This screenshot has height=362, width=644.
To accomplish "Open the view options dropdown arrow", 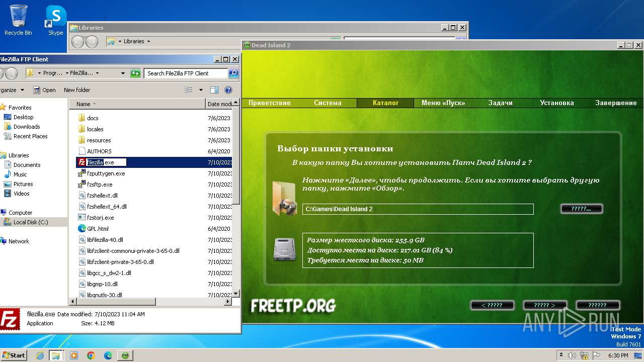I will [201, 90].
